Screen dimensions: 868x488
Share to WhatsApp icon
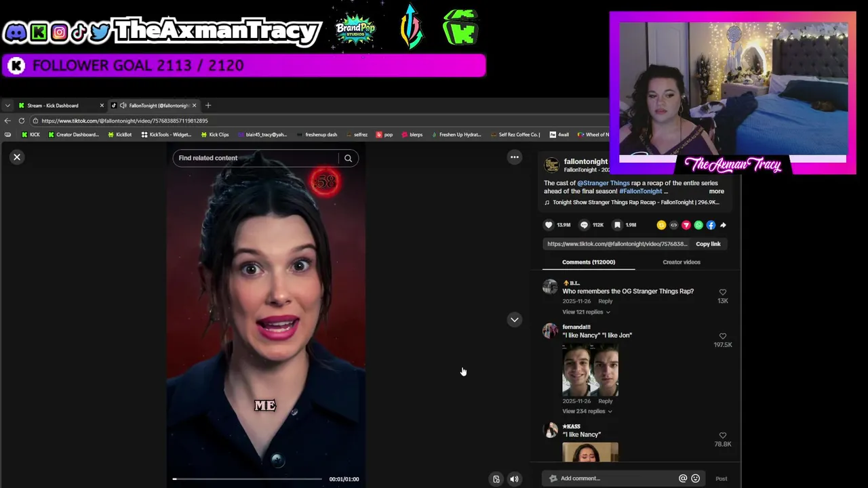tap(698, 225)
